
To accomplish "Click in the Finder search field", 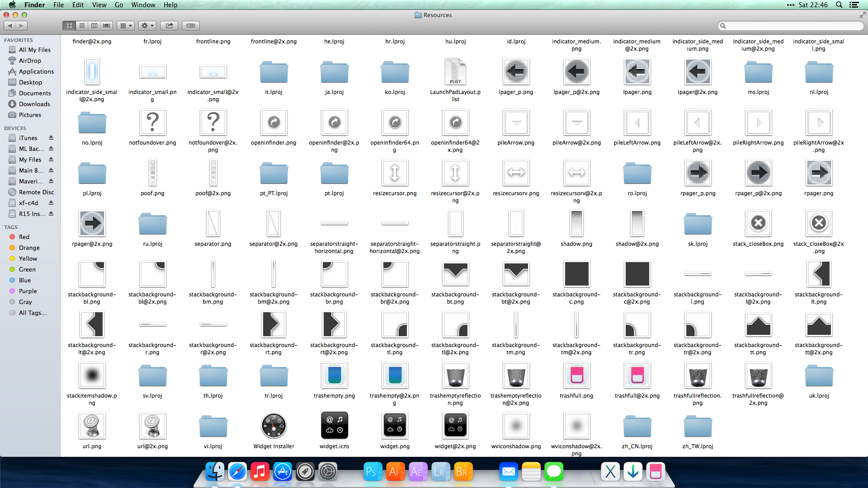I will 791,26.
